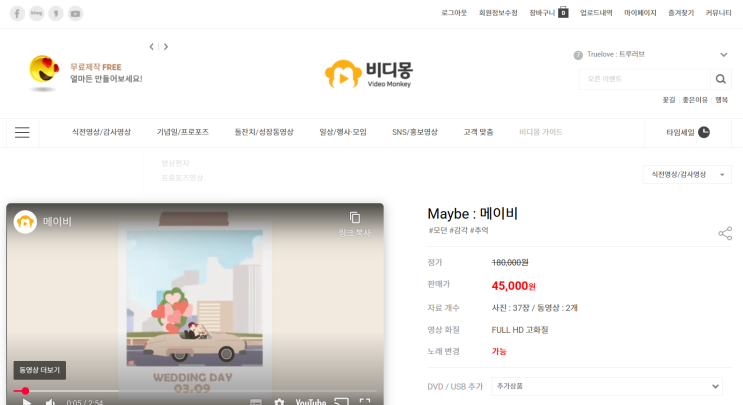Open the SNS/홍보영상 menu item
Image resolution: width=743 pixels, height=405 pixels.
coord(415,132)
